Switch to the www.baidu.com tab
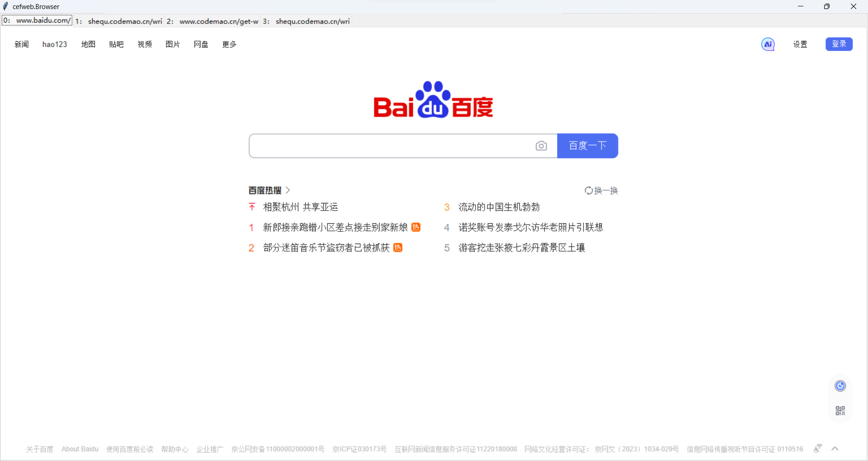The width and height of the screenshot is (868, 461). pyautogui.click(x=36, y=20)
